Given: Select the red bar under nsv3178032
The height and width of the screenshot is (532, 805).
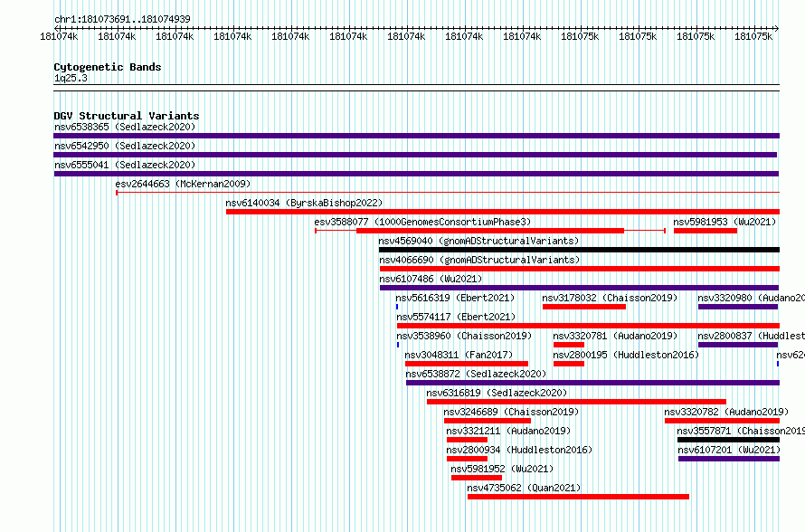Looking at the screenshot, I should 584,307.
